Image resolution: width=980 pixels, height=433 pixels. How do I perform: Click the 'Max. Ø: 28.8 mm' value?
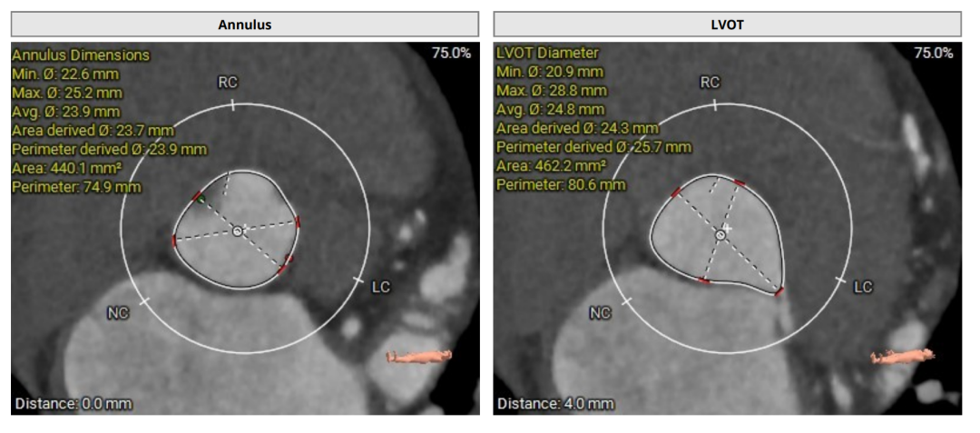tap(552, 91)
